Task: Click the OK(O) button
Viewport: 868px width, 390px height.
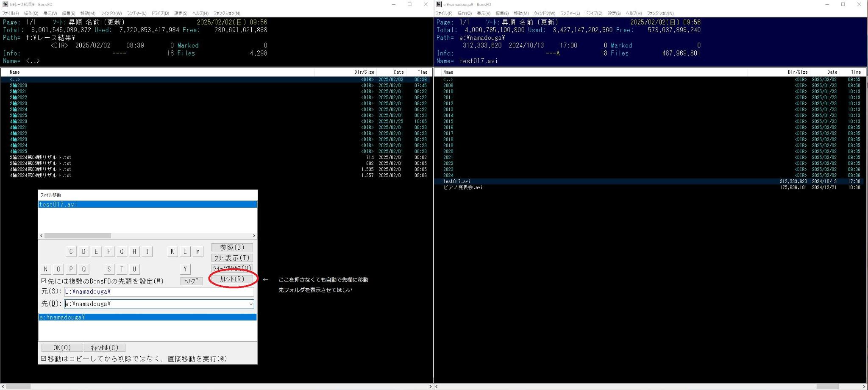Action: 62,348
